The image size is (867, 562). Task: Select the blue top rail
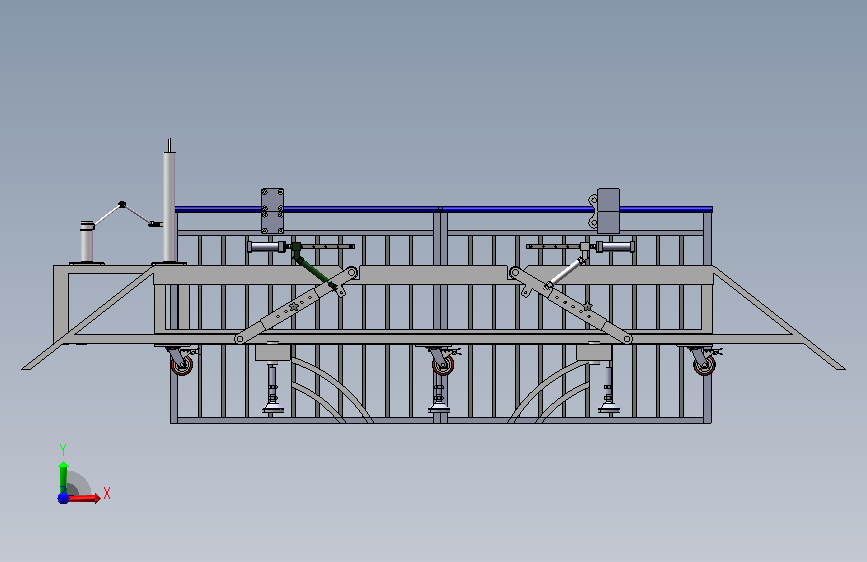(x=443, y=209)
